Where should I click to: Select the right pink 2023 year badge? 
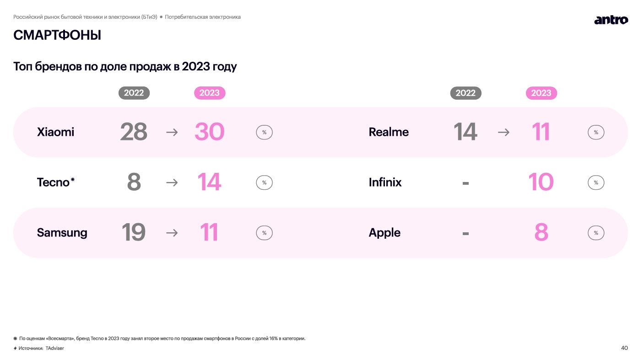[541, 93]
